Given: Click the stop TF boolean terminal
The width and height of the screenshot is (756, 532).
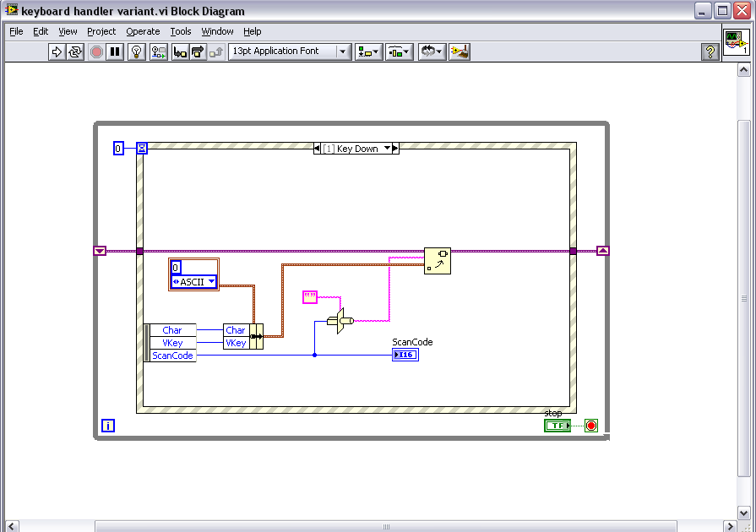Looking at the screenshot, I should (x=557, y=426).
